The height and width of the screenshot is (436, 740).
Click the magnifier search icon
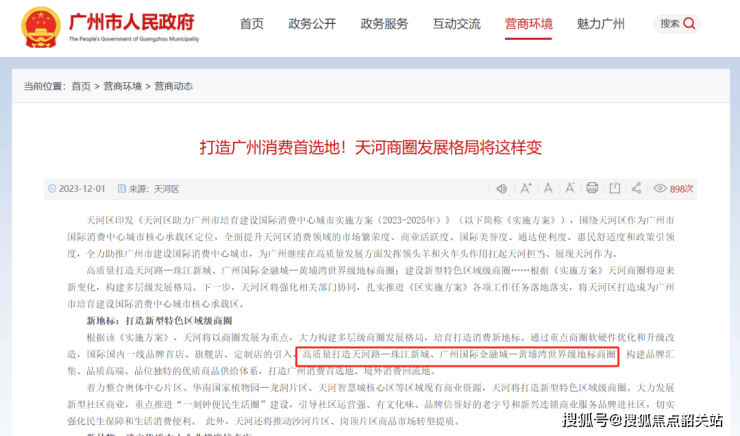(x=689, y=23)
